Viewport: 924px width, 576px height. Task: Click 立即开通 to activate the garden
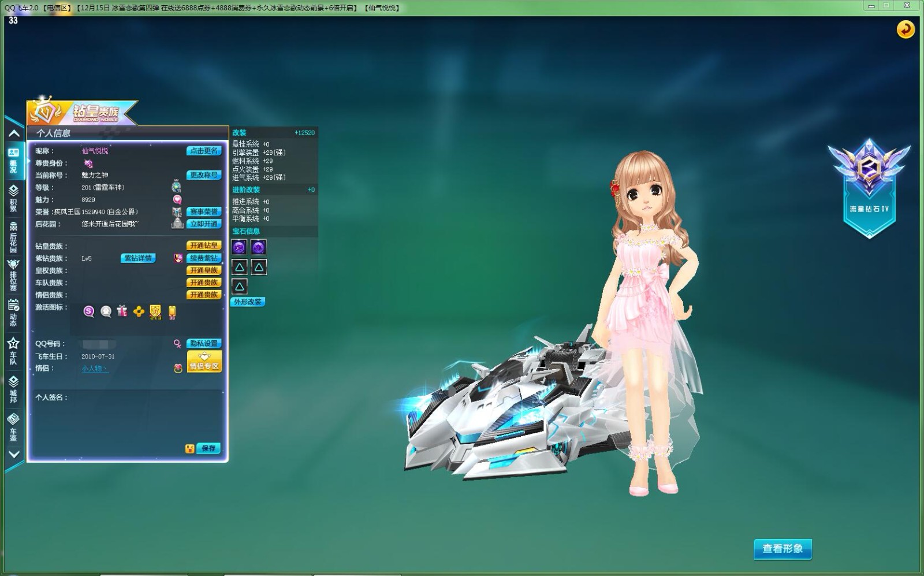[x=204, y=224]
